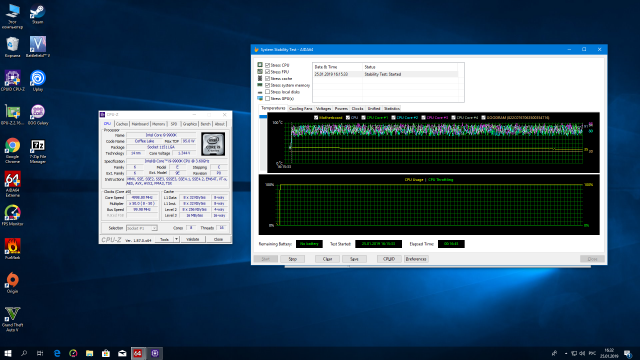Click the input language indicator in tray
The image size is (640, 360).
[x=592, y=353]
